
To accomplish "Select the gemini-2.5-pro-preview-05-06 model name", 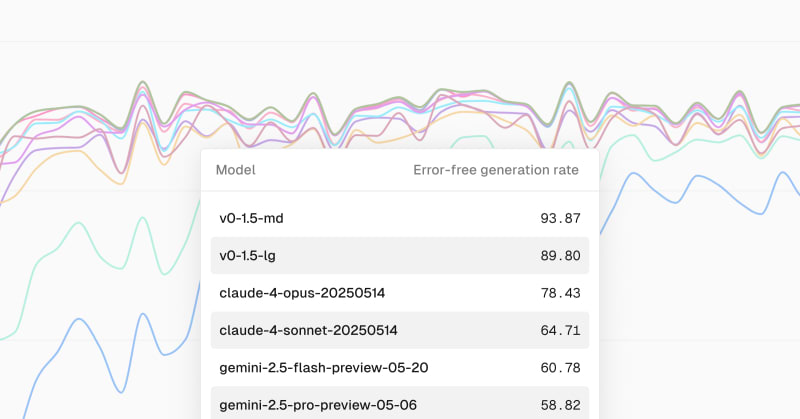I will click(x=318, y=405).
